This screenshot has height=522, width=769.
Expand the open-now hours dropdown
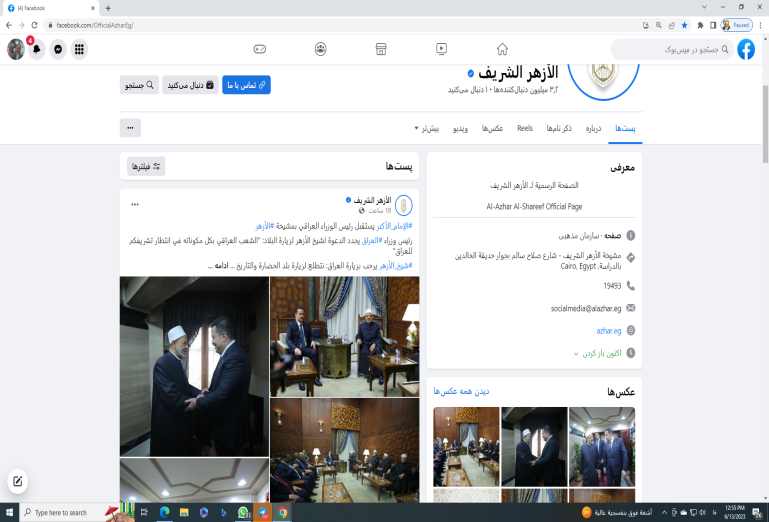click(598, 353)
